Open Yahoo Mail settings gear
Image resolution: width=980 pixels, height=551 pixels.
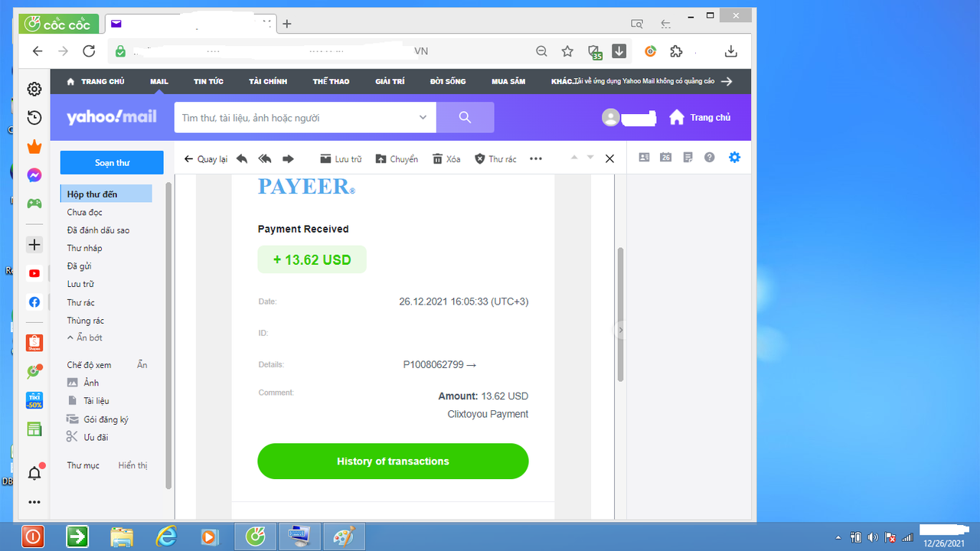click(x=735, y=157)
